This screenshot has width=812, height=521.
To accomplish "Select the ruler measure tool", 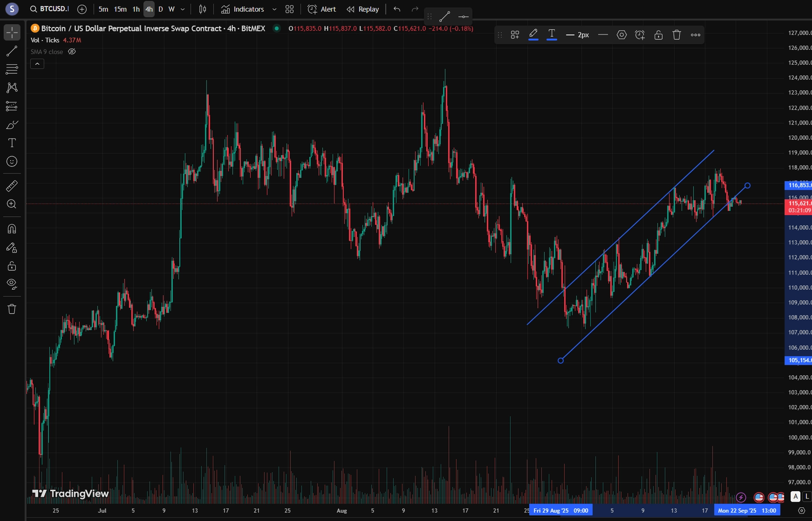I will (x=12, y=186).
